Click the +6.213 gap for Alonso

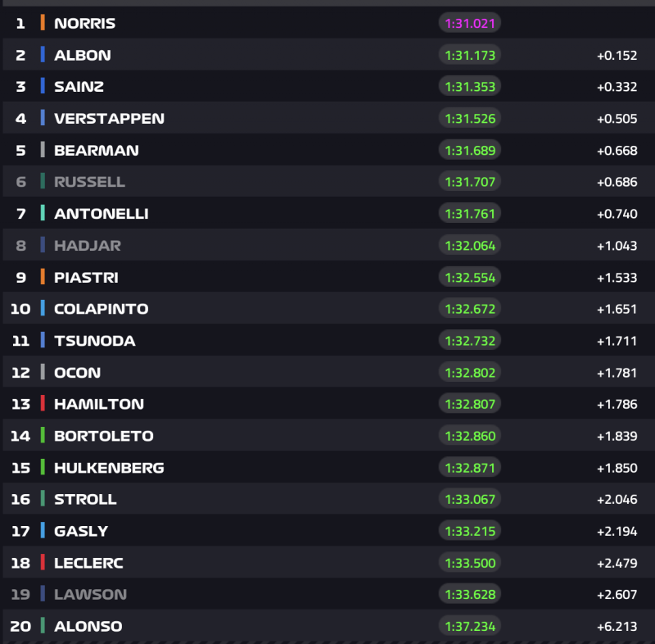click(x=617, y=626)
